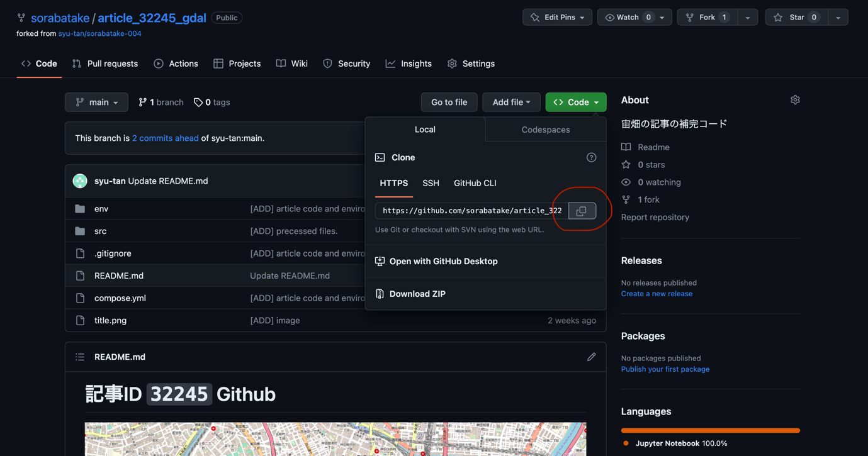The height and width of the screenshot is (456, 868).
Task: Open the env folder
Action: [101, 209]
